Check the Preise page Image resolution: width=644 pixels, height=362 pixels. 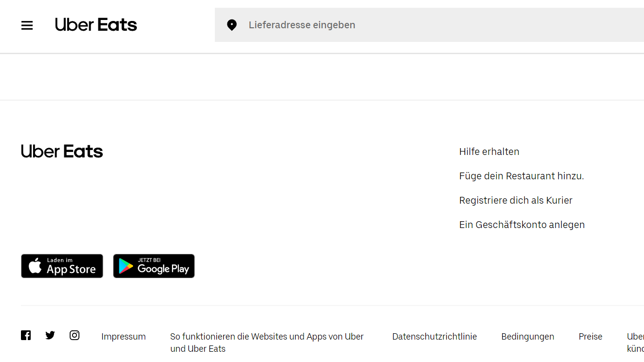pos(590,336)
